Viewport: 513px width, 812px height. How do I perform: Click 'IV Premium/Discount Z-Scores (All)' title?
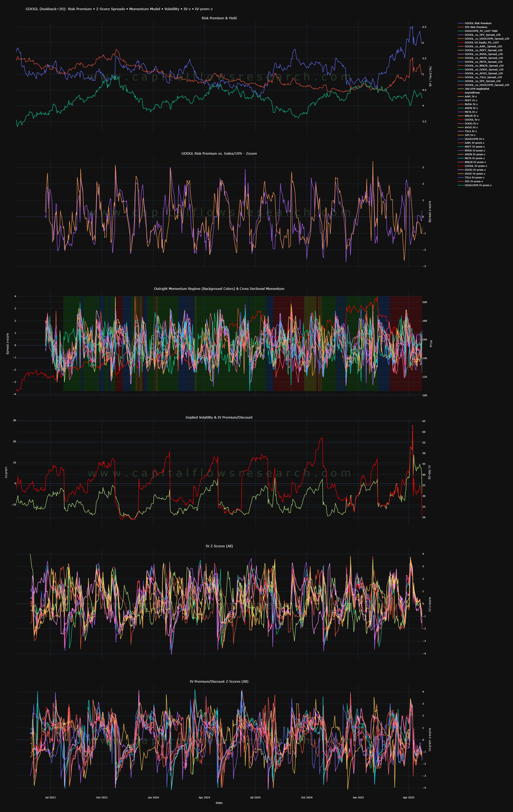(219, 681)
